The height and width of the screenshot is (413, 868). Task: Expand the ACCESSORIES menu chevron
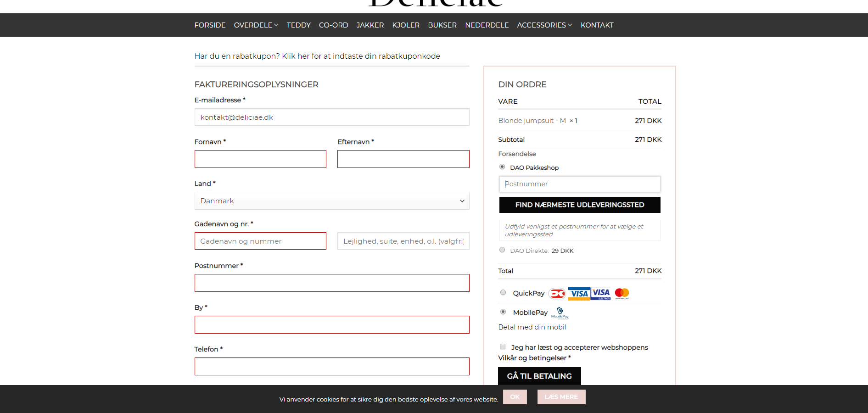point(570,25)
